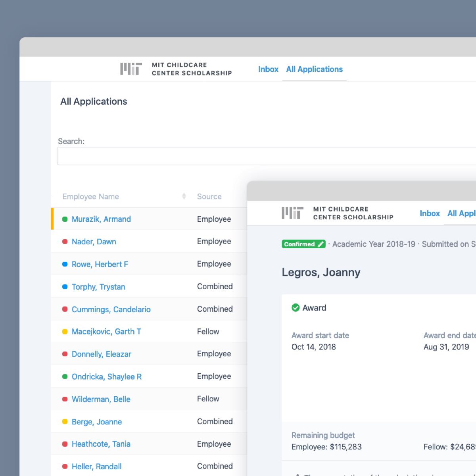Sort by Employee Name using sort arrows

coord(184,196)
